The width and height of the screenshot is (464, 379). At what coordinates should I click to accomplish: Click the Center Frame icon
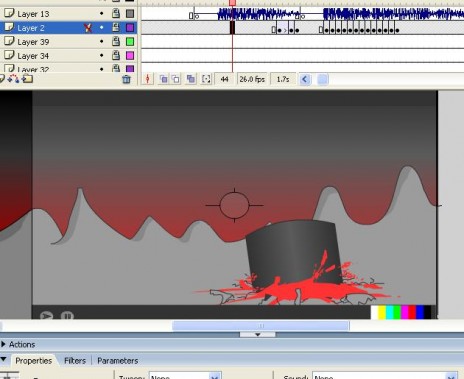(148, 79)
